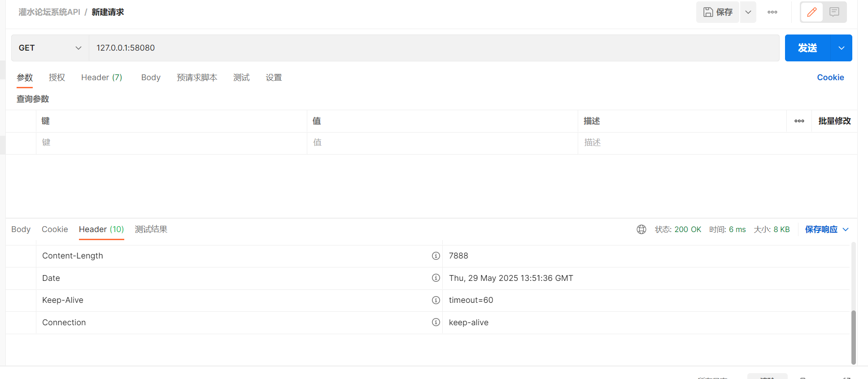Open the three-dot menu beside Save
Screen dimensions: 868x379
(x=772, y=12)
